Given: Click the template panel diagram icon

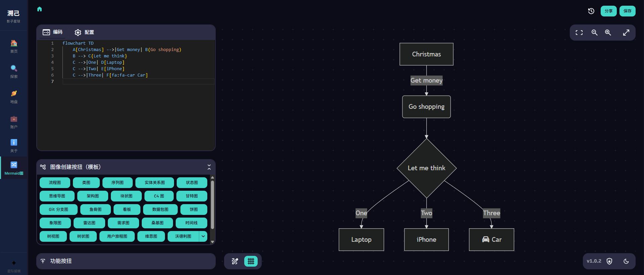Looking at the screenshot, I should coord(43,167).
